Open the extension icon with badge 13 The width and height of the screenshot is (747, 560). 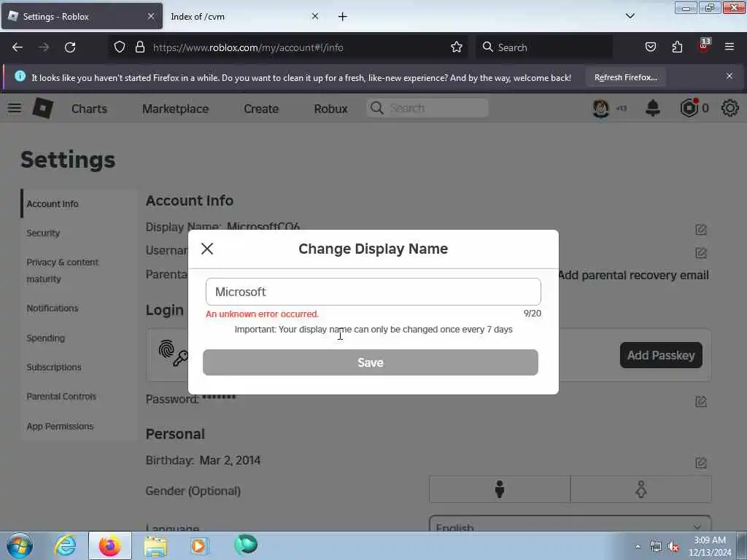[705, 46]
